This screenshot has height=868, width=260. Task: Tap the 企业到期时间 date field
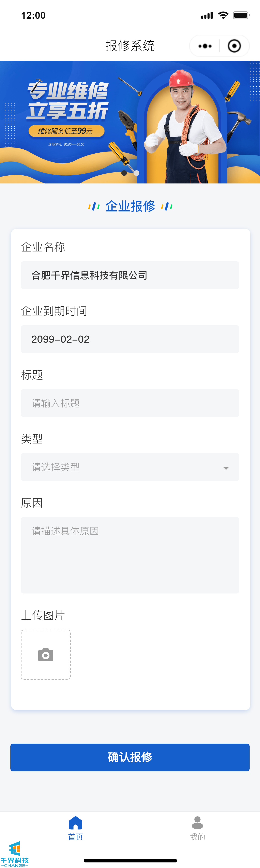click(130, 339)
